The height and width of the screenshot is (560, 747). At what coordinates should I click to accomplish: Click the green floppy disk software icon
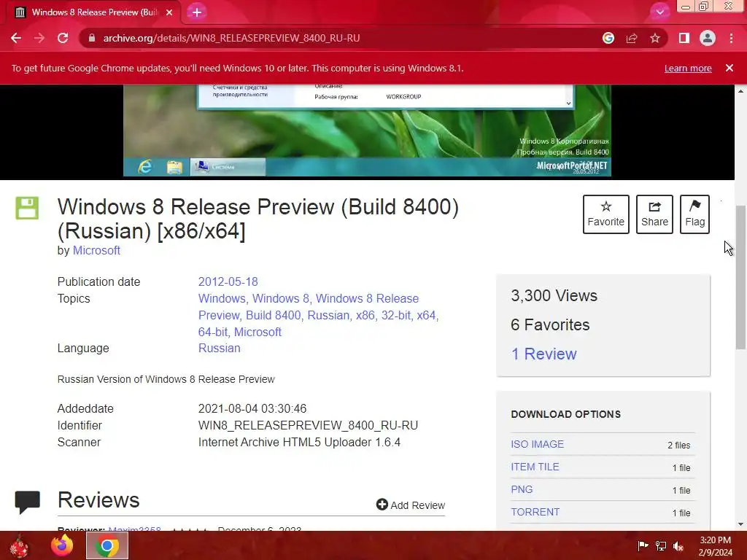point(27,208)
